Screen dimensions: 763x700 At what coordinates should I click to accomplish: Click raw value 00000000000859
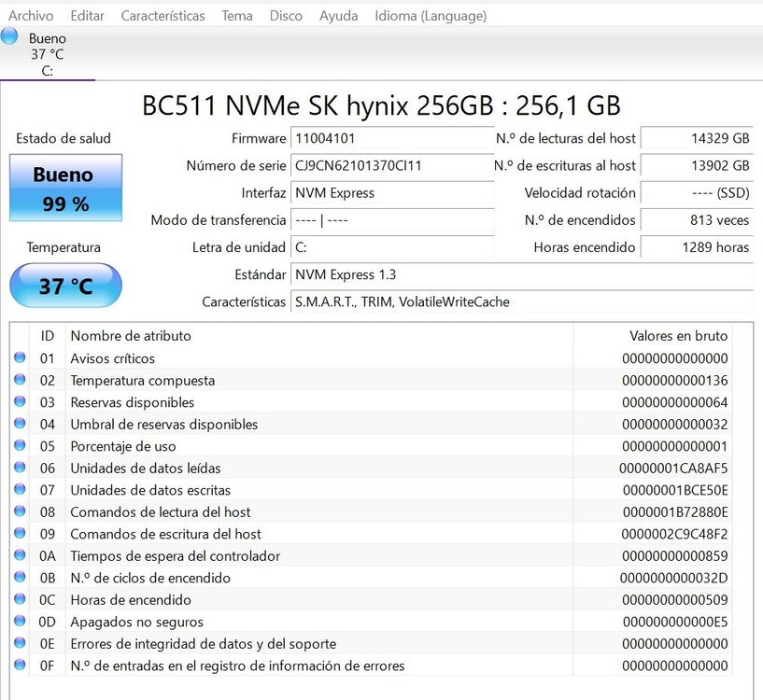click(675, 556)
